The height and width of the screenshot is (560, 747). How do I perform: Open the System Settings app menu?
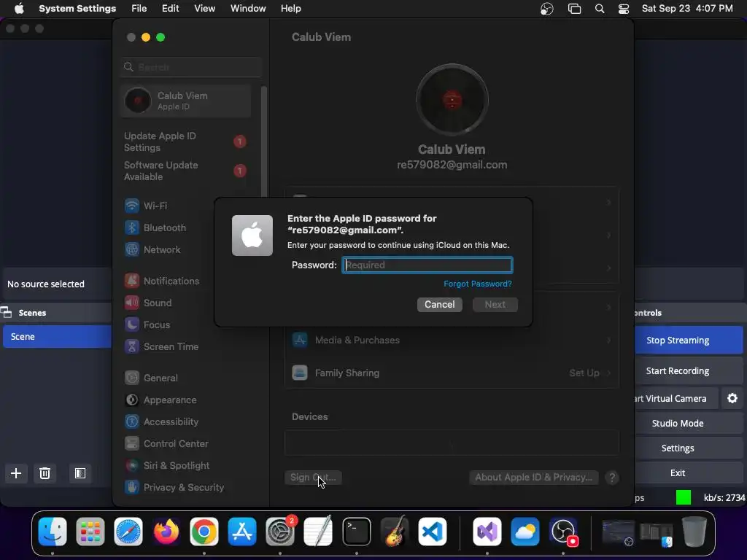pos(77,9)
